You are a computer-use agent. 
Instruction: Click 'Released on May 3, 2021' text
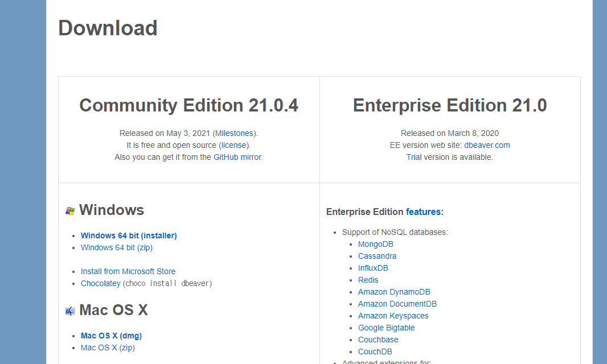pyautogui.click(x=165, y=133)
